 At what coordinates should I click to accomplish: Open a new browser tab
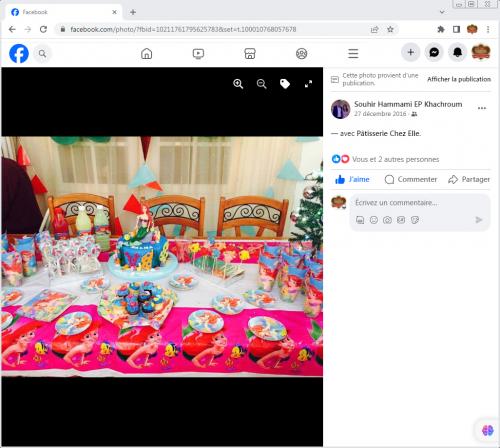point(133,12)
